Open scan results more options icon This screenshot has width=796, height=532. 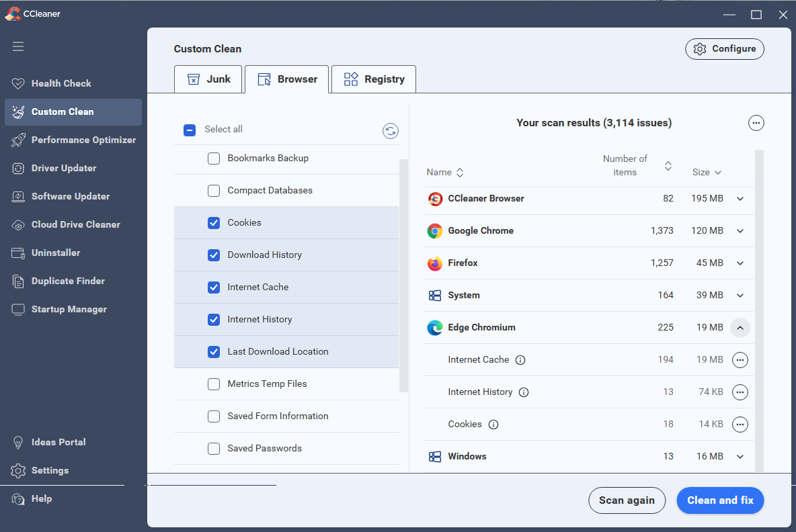tap(756, 123)
